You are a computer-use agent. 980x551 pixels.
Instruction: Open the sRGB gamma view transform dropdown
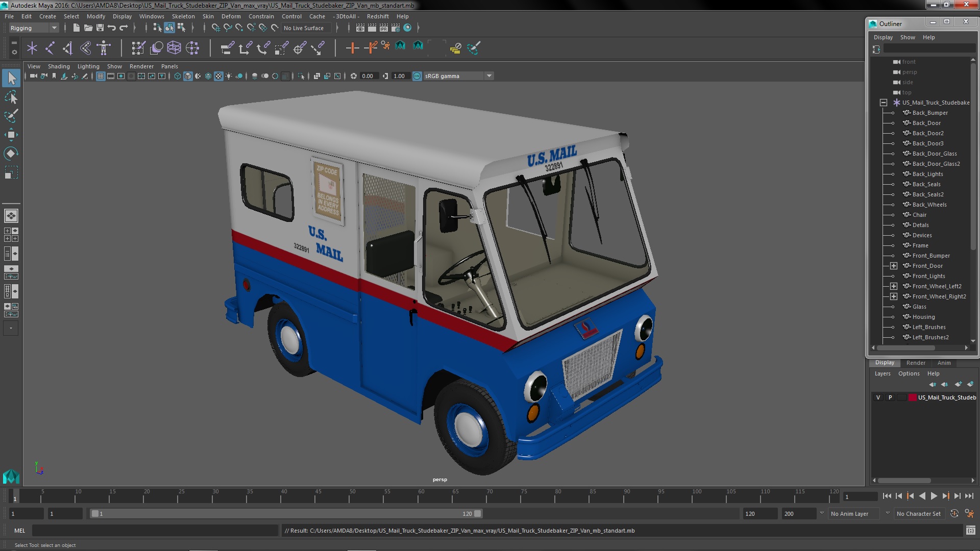pyautogui.click(x=458, y=76)
